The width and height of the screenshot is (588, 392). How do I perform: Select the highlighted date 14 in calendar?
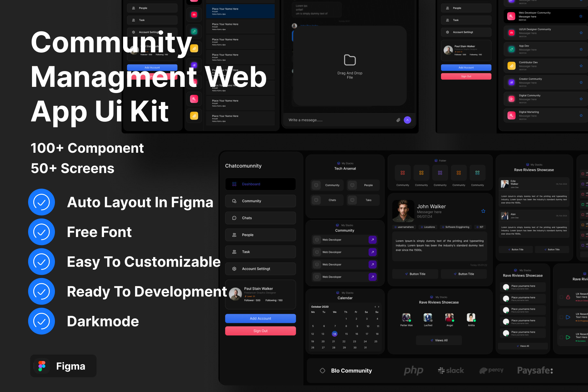(334, 334)
